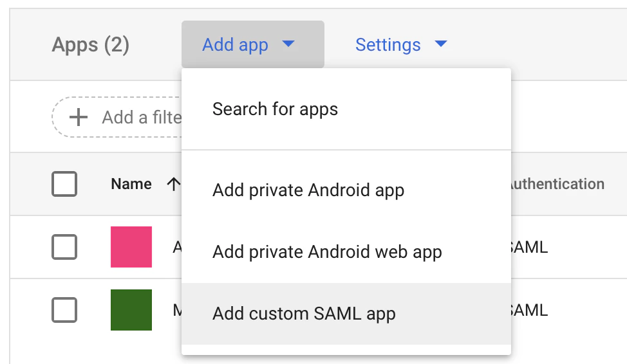Screen dimensions: 627x364
Task: Open the Settings dropdown
Action: [401, 44]
